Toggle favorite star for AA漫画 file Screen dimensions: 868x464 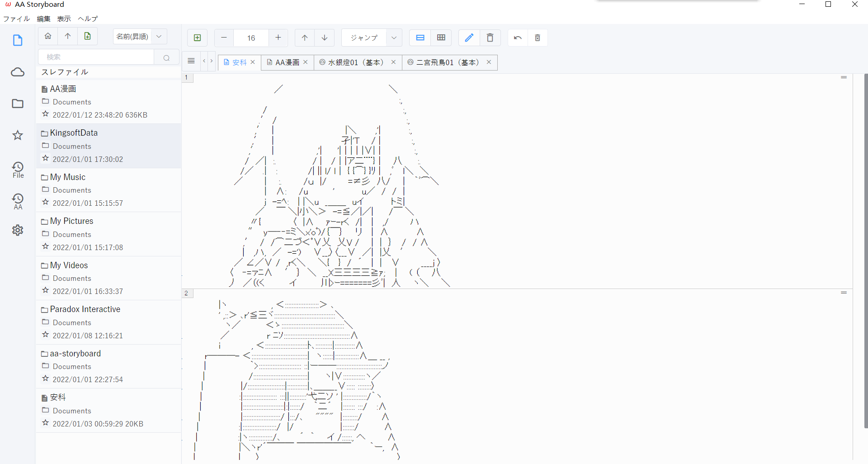pos(45,114)
